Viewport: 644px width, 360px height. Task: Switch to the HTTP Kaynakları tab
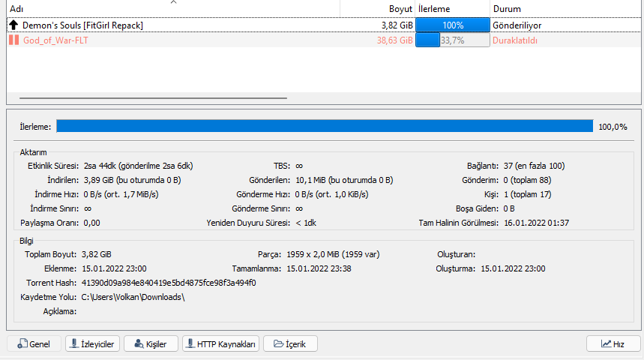pyautogui.click(x=221, y=344)
